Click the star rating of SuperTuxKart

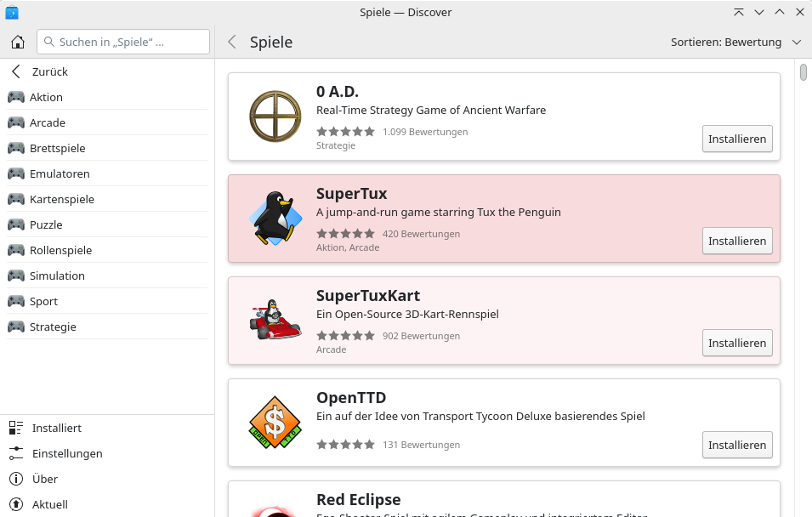tap(345, 336)
